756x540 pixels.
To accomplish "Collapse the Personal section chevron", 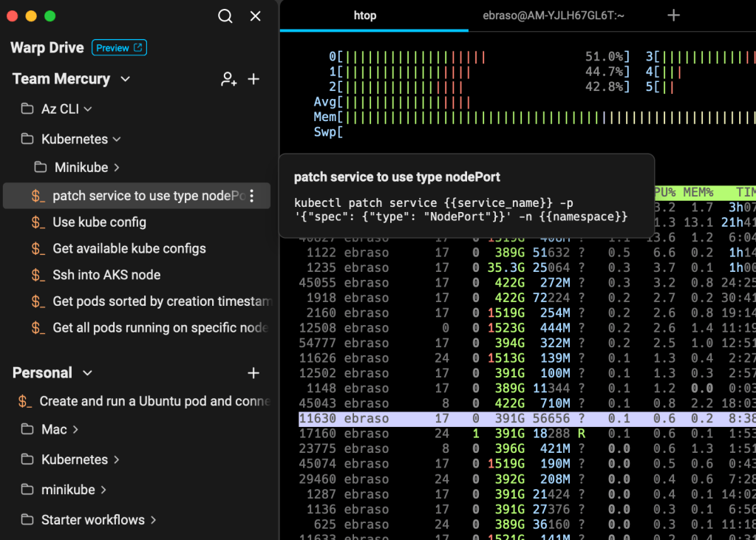I will click(x=87, y=373).
